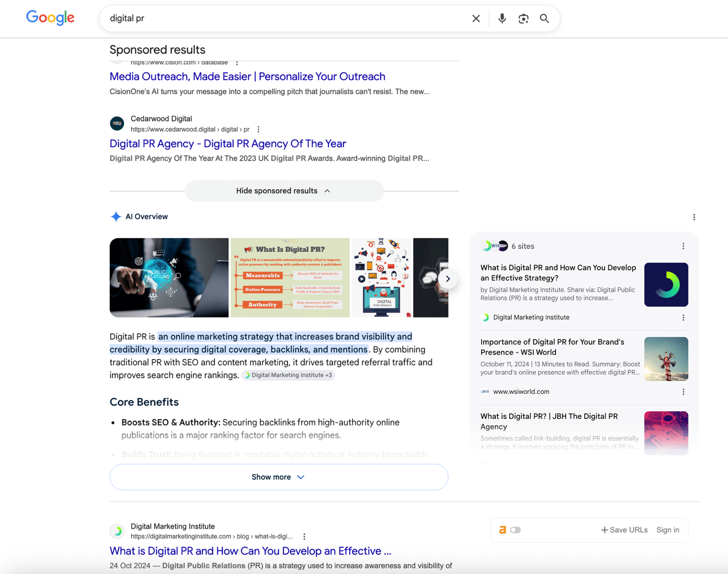Click www.wsiworld.com source label

[x=521, y=391]
